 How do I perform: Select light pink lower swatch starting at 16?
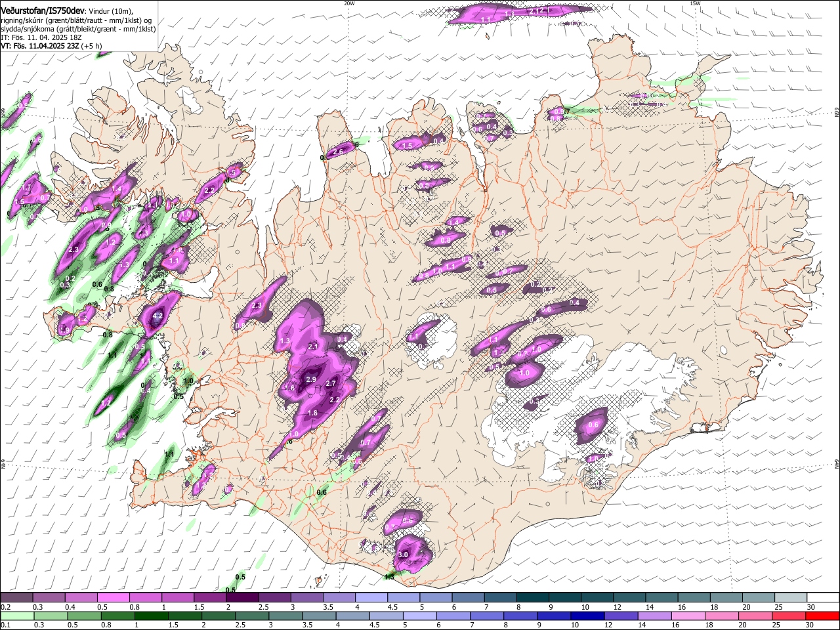pos(686,616)
